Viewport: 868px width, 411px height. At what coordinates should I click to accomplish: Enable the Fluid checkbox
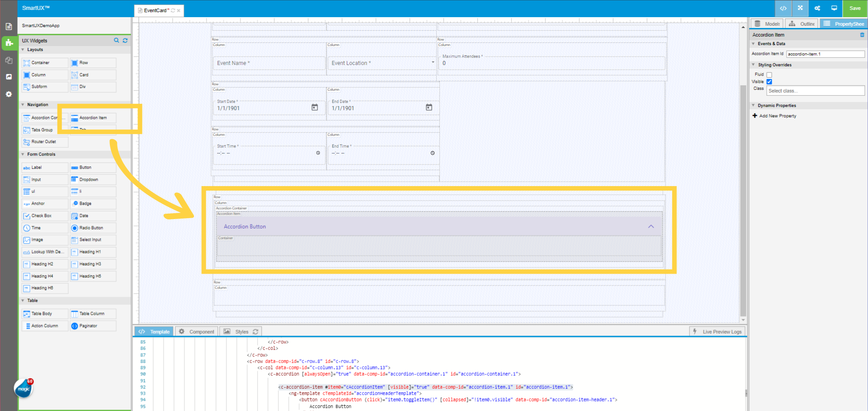pyautogui.click(x=769, y=75)
